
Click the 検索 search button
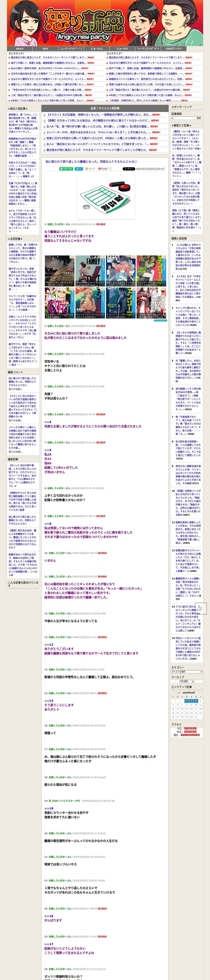[x=199, y=118]
